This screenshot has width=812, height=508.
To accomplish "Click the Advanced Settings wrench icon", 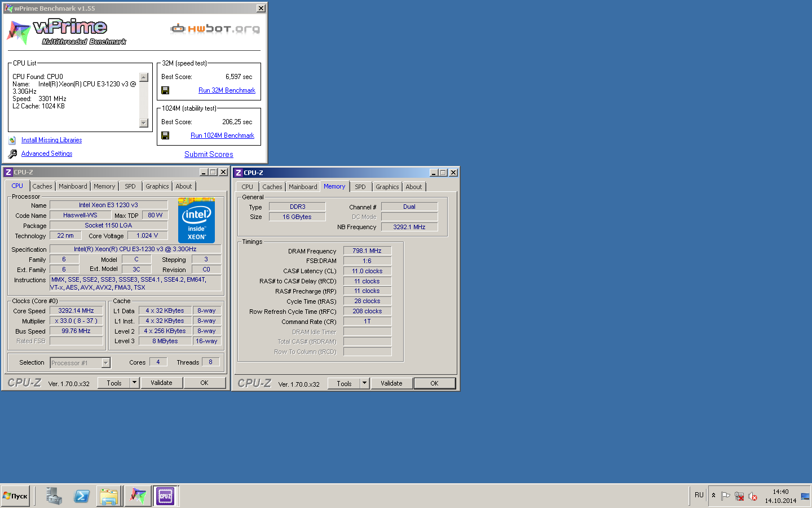I will [12, 154].
